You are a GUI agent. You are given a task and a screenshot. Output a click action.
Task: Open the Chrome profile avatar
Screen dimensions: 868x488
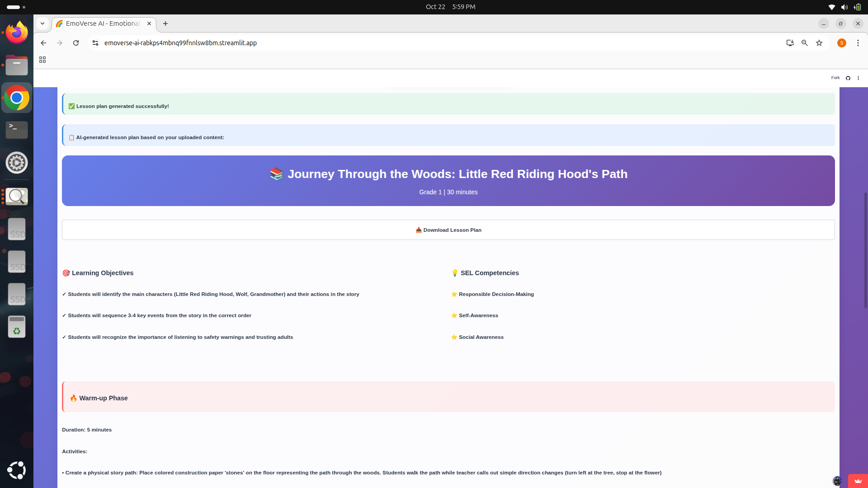841,43
